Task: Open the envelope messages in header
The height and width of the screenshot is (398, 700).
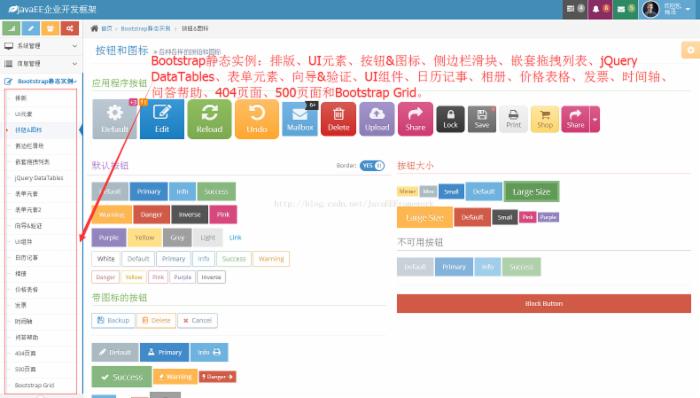Action: pyautogui.click(x=625, y=9)
